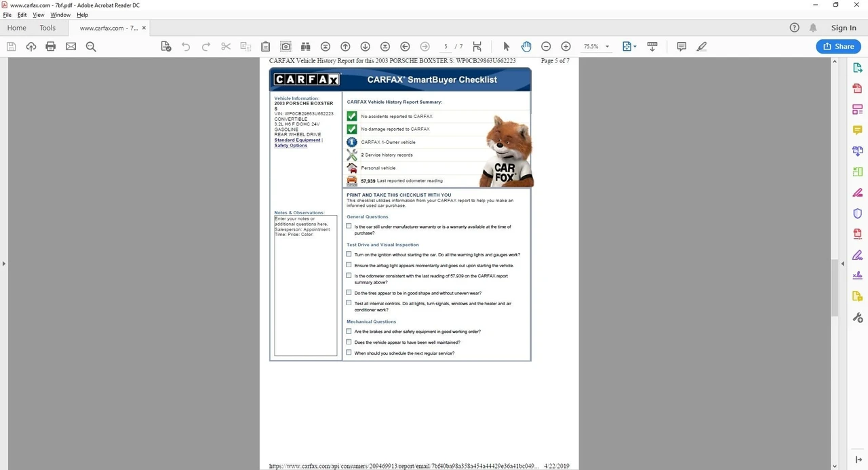Check the brakes working order box
Viewport: 868px width, 470px height.
pos(349,332)
